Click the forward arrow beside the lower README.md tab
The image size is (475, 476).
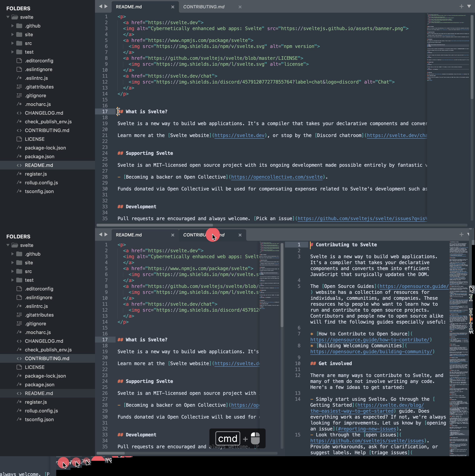tap(106, 234)
